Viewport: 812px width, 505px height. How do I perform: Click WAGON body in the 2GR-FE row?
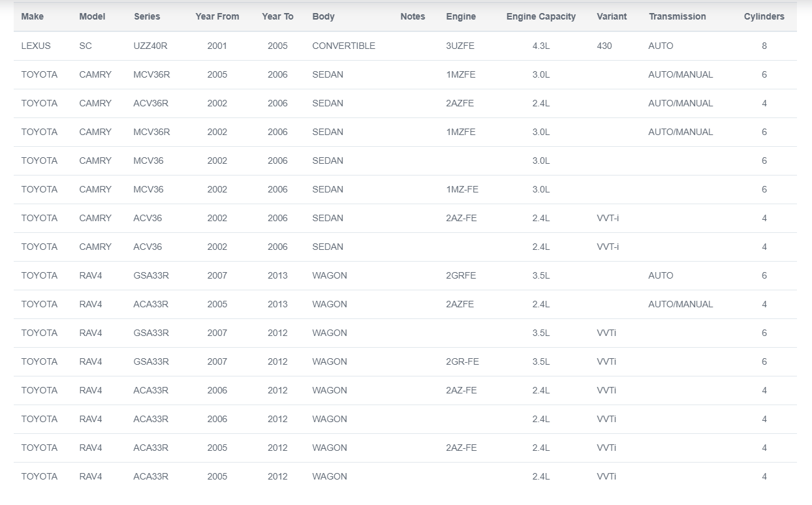(x=330, y=361)
